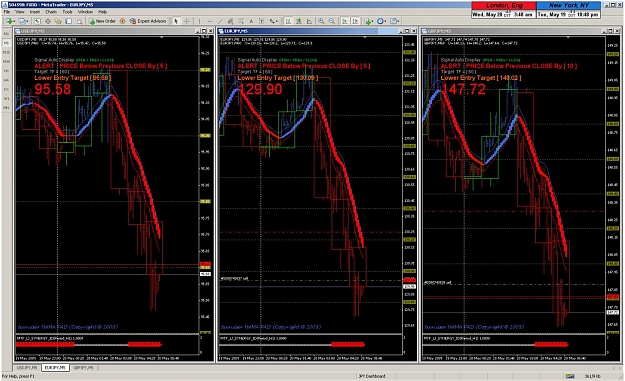Select M30 timeframe in sidebar
The image size is (625, 381).
pyautogui.click(x=6, y=61)
